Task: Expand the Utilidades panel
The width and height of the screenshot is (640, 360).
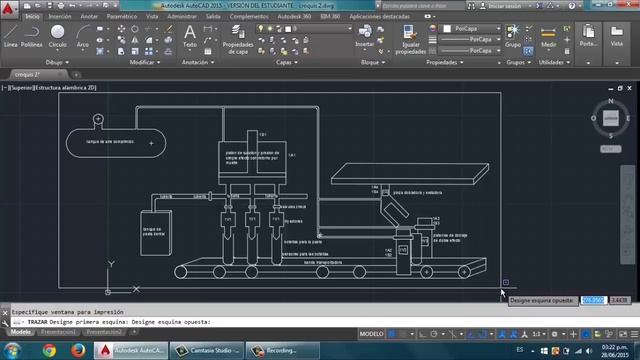Action: [554, 62]
